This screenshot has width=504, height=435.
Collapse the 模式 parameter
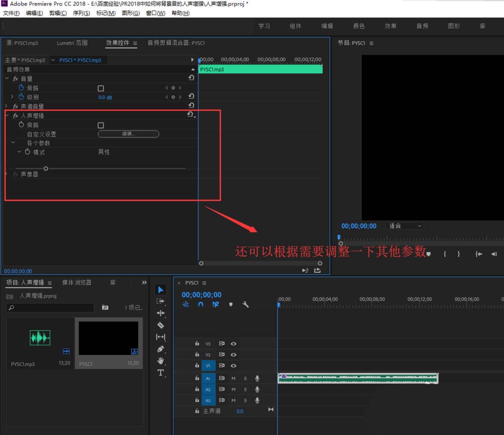[19, 152]
